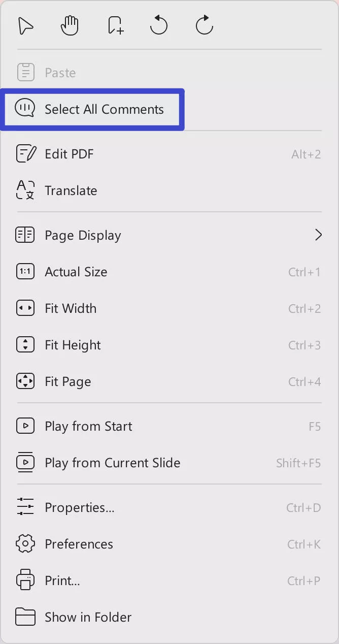This screenshot has width=339, height=644.
Task: Choose Show in Folder
Action: coord(87,617)
